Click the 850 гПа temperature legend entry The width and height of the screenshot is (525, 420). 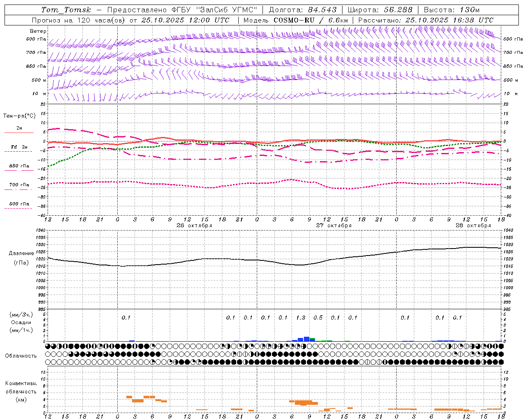click(19, 166)
